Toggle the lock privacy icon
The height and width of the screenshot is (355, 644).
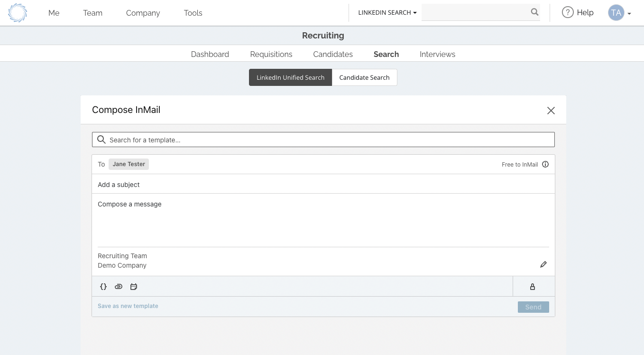pos(533,287)
